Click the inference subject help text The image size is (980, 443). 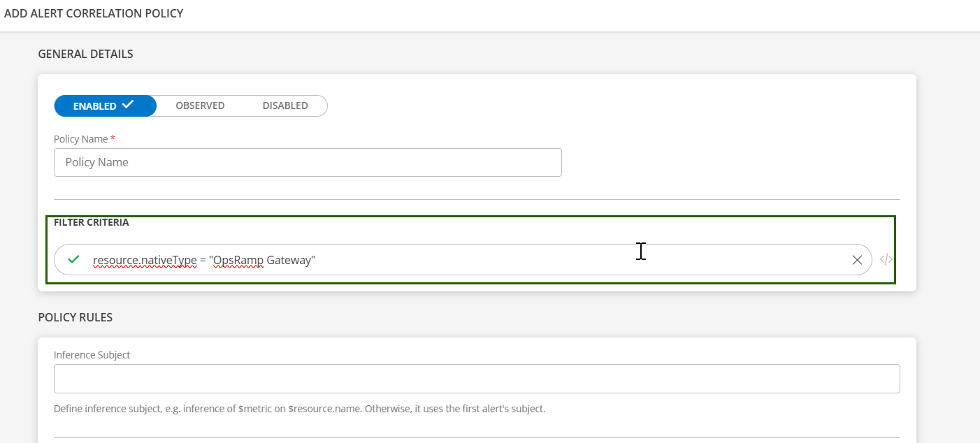pyautogui.click(x=299, y=409)
